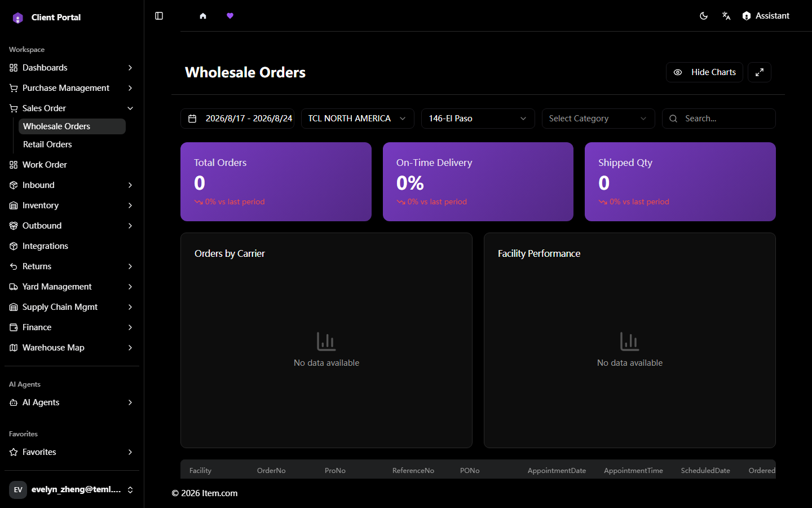Viewport: 812px width, 508px height.
Task: Toggle the account switcher for evelyn_zheng
Action: [x=72, y=489]
